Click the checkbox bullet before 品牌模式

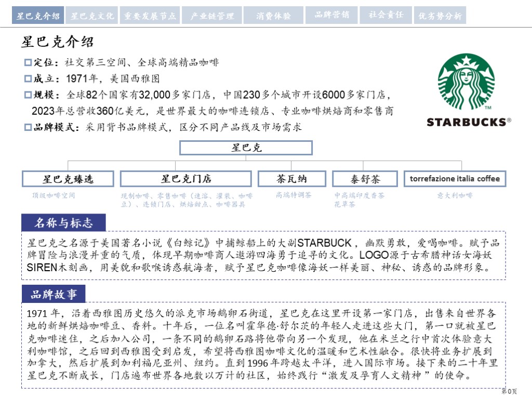point(28,127)
